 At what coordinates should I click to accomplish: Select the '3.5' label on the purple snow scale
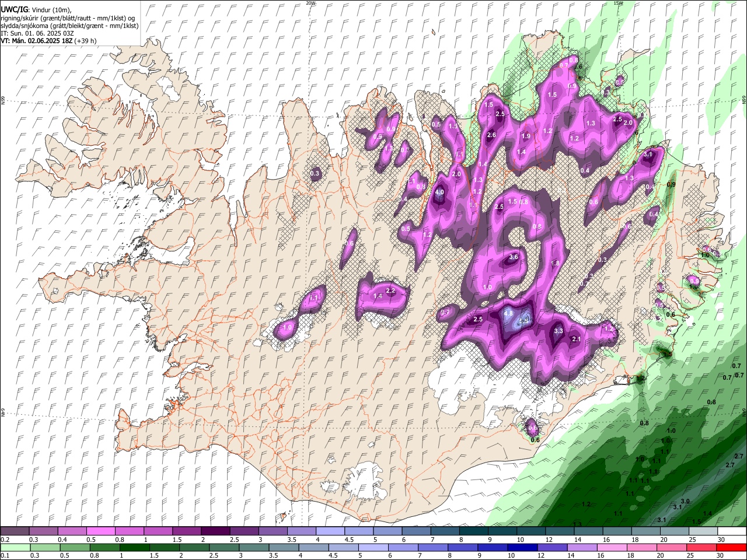tap(292, 540)
